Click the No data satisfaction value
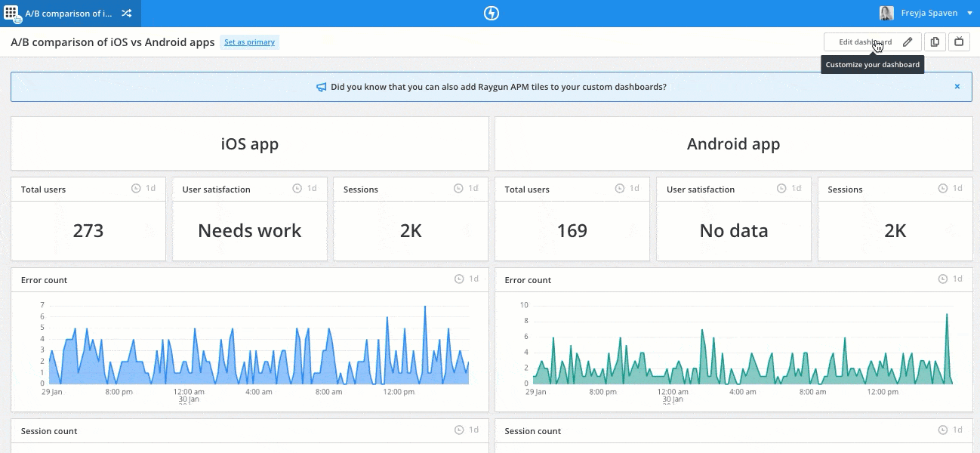The image size is (980, 453). tap(734, 231)
